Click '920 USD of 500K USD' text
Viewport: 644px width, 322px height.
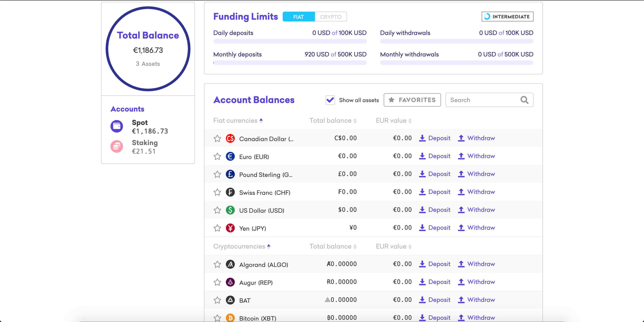[x=335, y=54]
